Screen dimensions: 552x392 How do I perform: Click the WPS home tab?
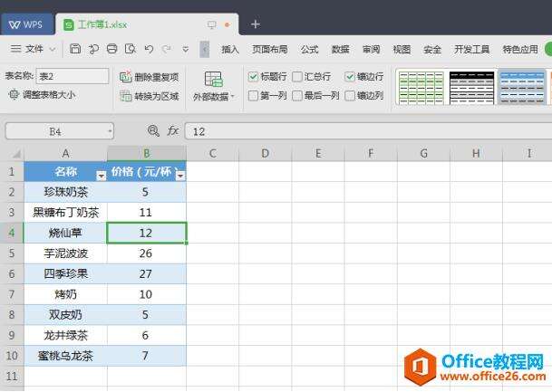(x=26, y=24)
